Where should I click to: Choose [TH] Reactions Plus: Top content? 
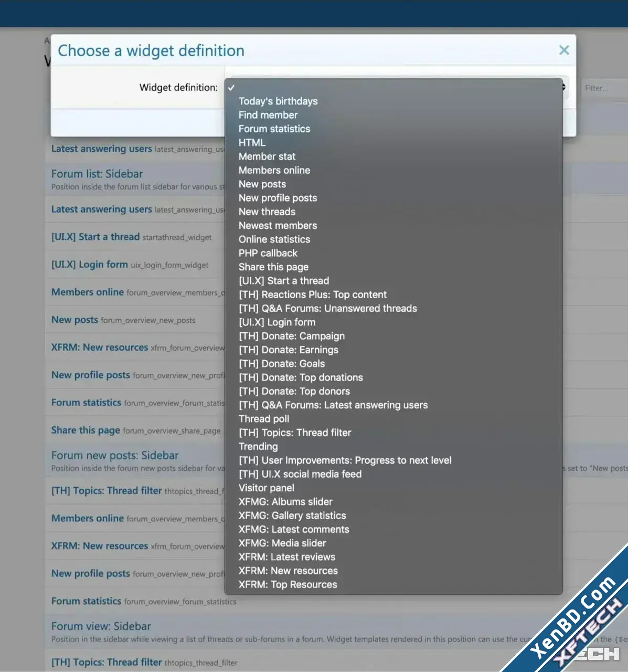tap(393, 295)
